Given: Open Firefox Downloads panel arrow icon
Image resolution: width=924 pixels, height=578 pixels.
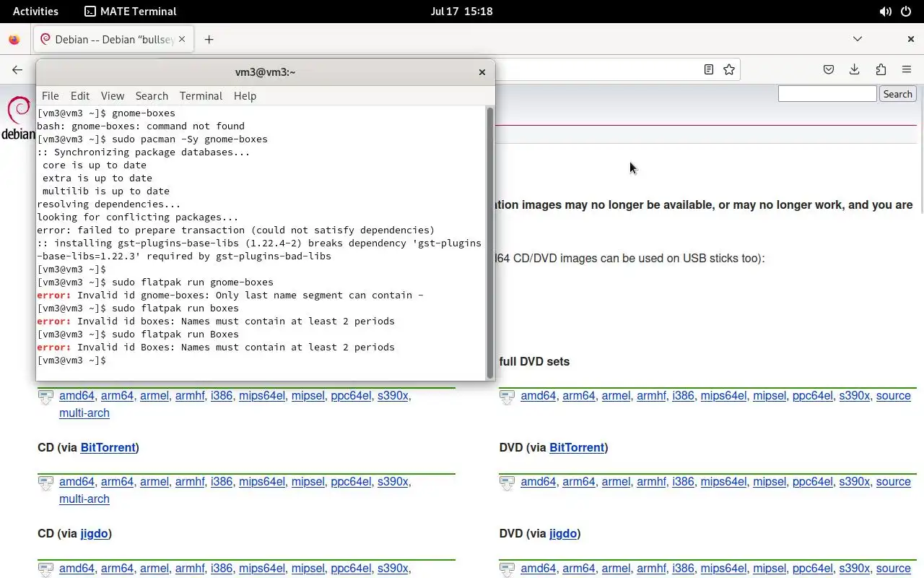Looking at the screenshot, I should [x=855, y=69].
